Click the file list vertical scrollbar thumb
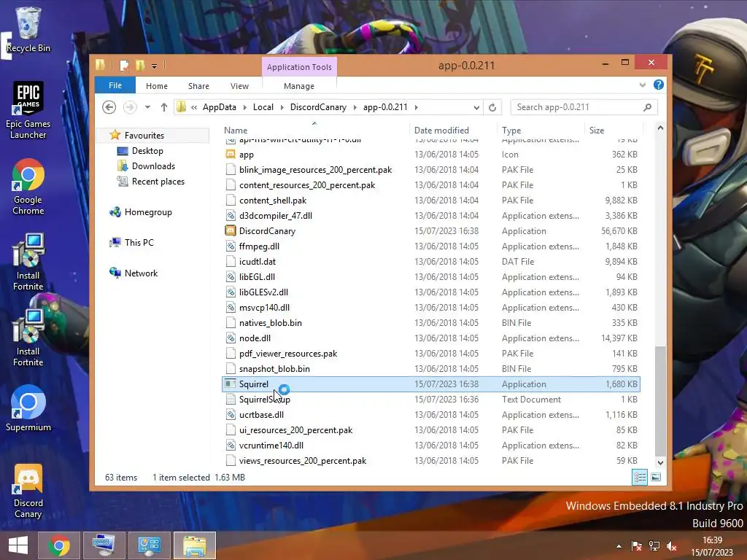This screenshot has height=560, width=747. (660, 401)
